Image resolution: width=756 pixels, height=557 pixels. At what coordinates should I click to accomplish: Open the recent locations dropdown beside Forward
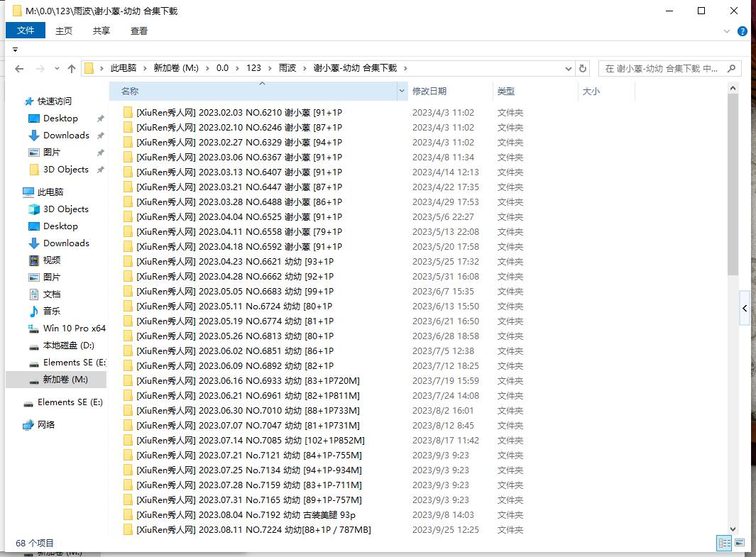click(57, 68)
